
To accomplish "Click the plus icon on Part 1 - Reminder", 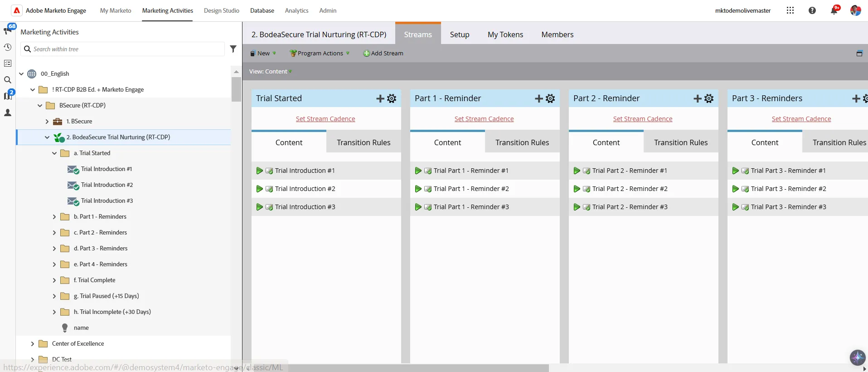I will point(539,98).
